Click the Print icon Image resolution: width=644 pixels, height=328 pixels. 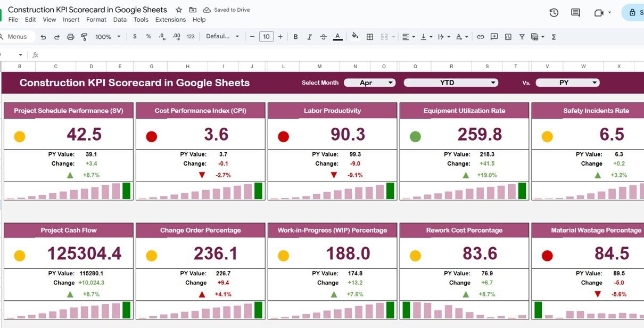[x=71, y=37]
